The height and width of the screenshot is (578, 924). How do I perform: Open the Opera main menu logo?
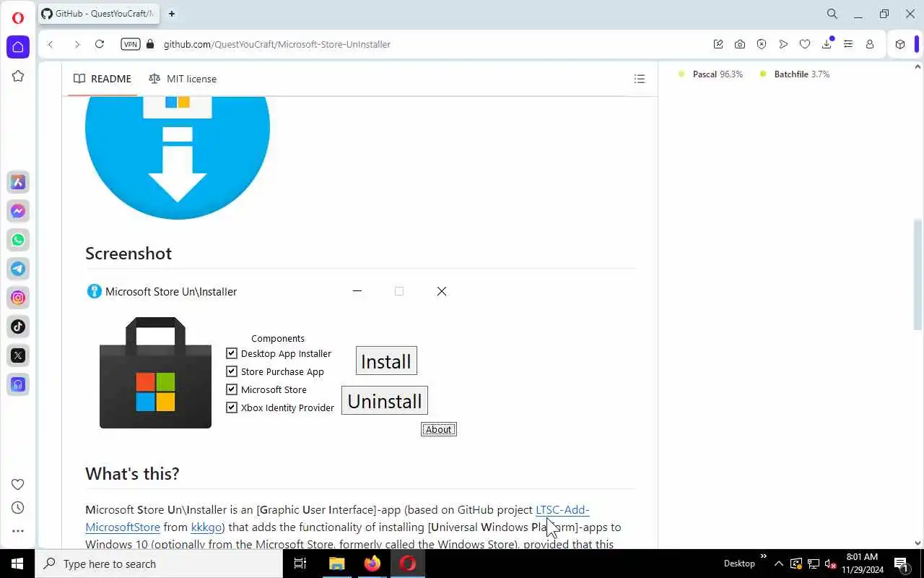pyautogui.click(x=18, y=18)
